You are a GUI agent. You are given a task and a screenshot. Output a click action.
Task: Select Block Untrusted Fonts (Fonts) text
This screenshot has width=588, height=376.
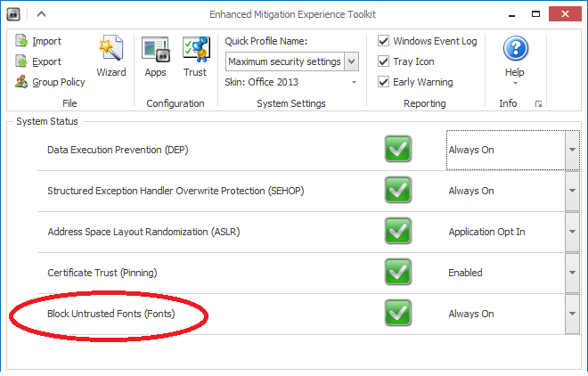111,314
